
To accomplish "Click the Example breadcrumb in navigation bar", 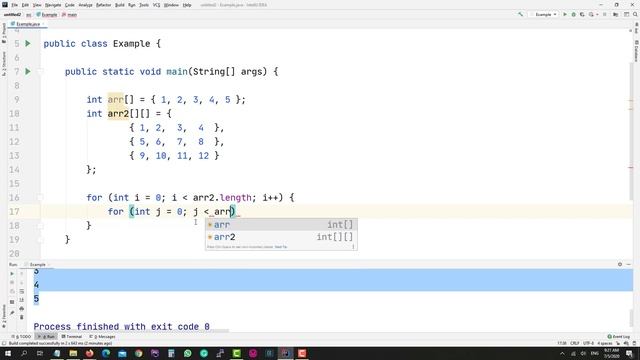I will point(47,15).
